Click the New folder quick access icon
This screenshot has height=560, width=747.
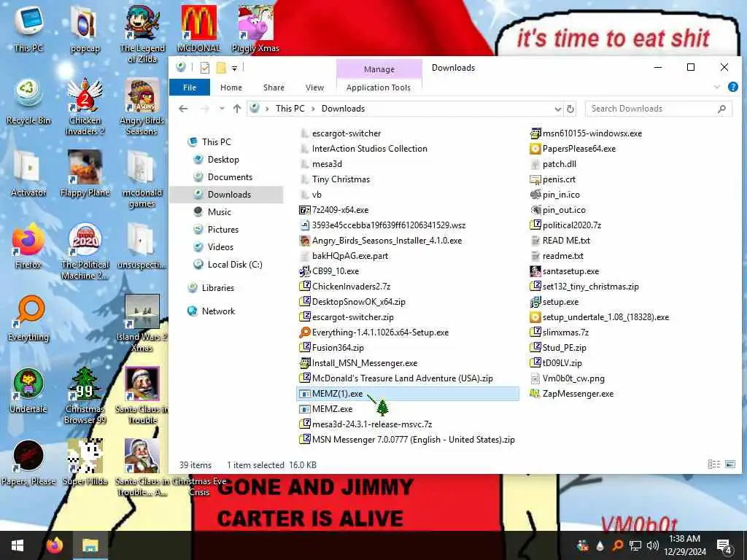(x=221, y=68)
